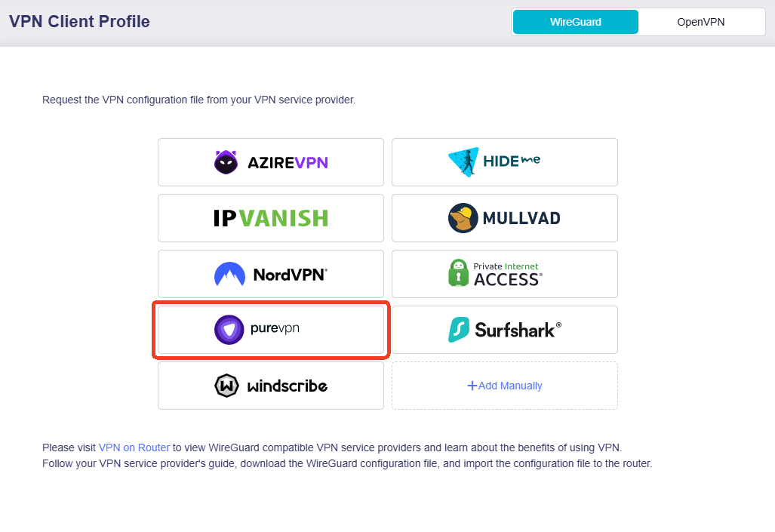Screen dimensions: 775x532
Task: Open the OpenVPN tab
Action: 701,22
